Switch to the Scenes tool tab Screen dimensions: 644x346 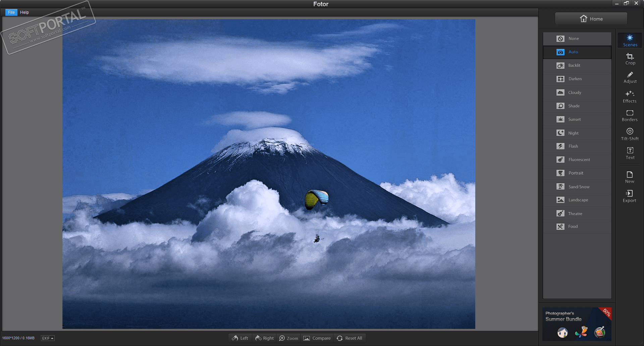pyautogui.click(x=630, y=40)
